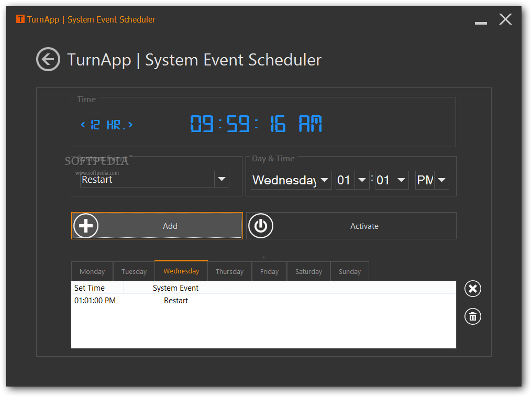Screen dimensions: 532x397
Task: Show the Friday tab
Action: click(269, 271)
